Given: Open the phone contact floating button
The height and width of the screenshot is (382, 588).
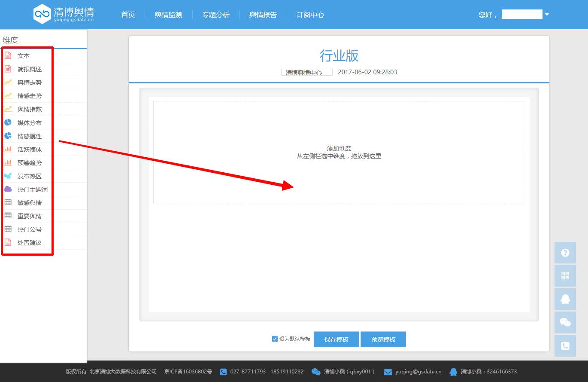Looking at the screenshot, I should coord(565,345).
